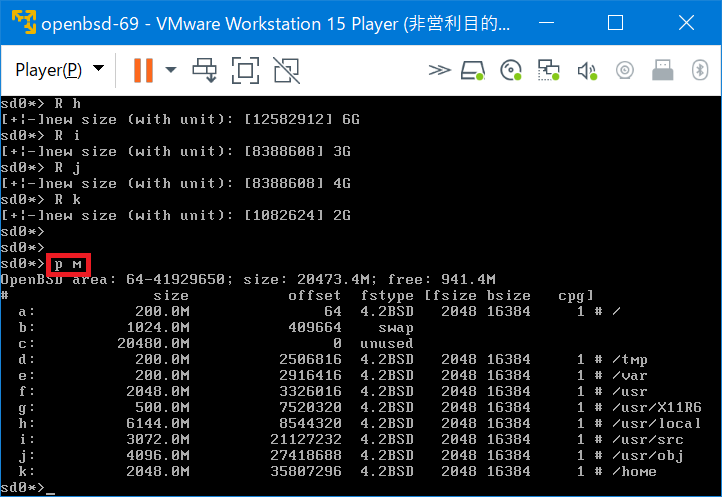
Task: Click the /usr/local mount point text
Action: tap(657, 423)
